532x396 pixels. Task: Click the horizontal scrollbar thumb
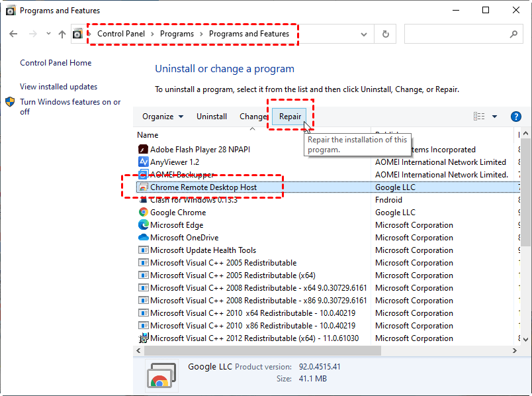click(263, 350)
